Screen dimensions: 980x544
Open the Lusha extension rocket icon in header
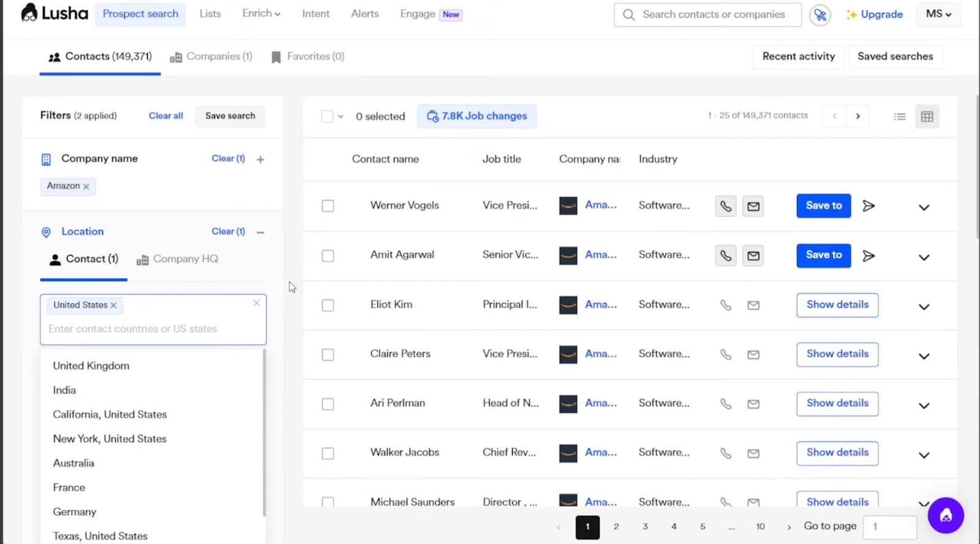coord(820,15)
